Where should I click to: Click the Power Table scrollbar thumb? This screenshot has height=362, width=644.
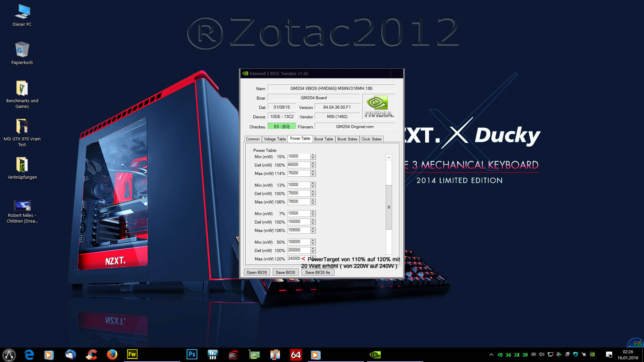389,207
